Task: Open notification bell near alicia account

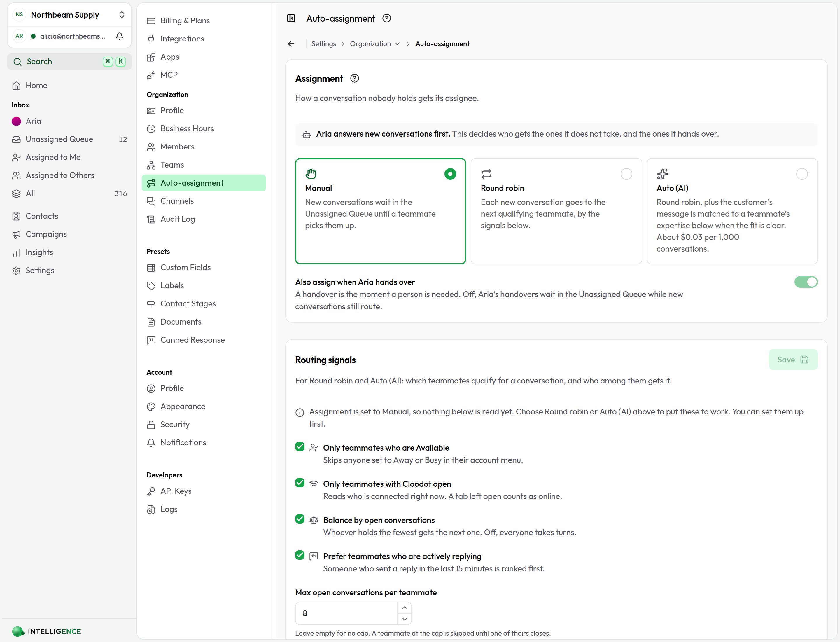Action: tap(120, 36)
